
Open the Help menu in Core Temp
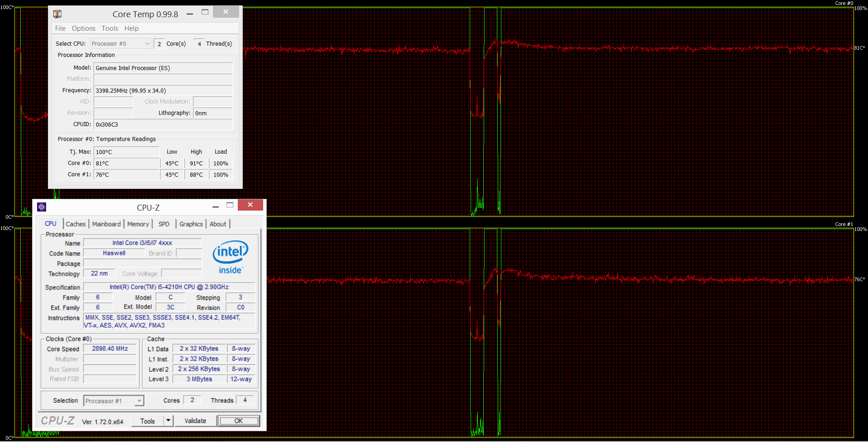(x=132, y=28)
